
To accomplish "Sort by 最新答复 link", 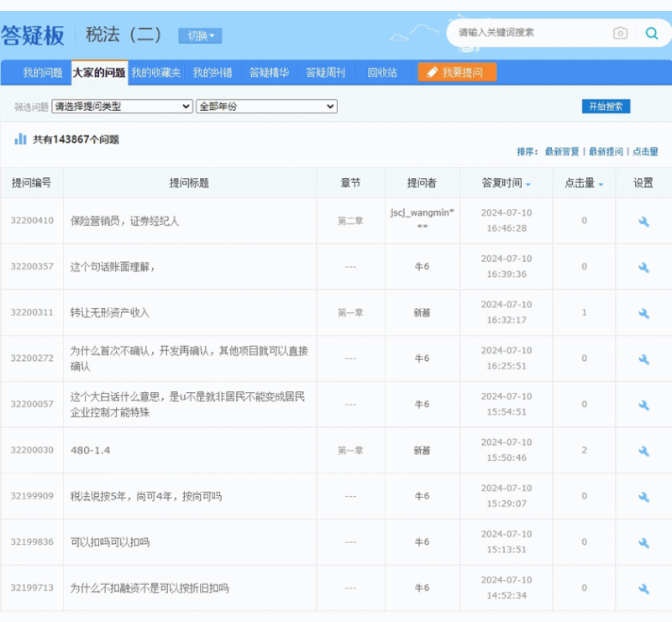I will 561,152.
